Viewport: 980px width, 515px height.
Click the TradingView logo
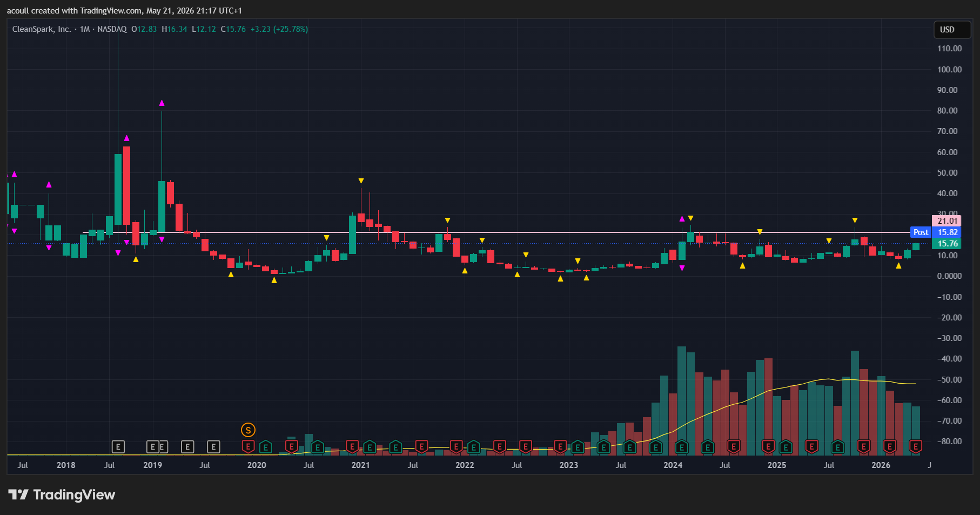coord(62,494)
